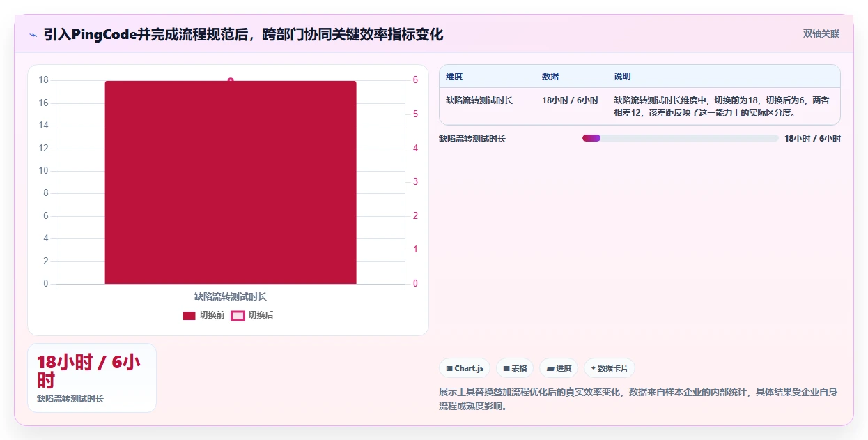Click the 缺陷流转测试时长 label beside progress bar

[x=472, y=138]
